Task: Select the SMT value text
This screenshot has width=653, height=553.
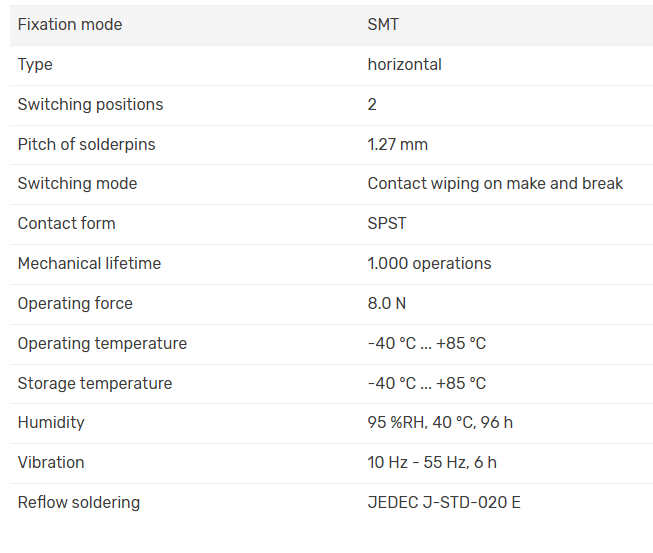Action: click(x=383, y=25)
